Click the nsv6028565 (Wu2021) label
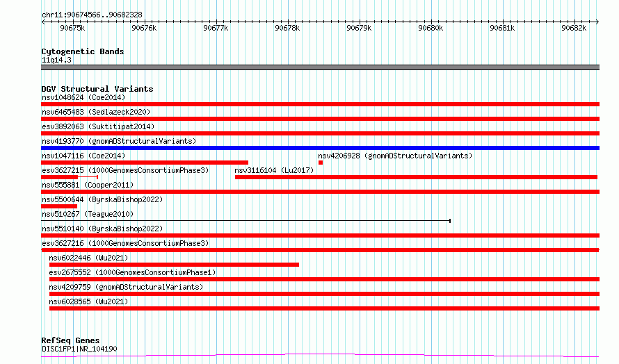Image resolution: width=619 pixels, height=364 pixels. pyautogui.click(x=88, y=301)
